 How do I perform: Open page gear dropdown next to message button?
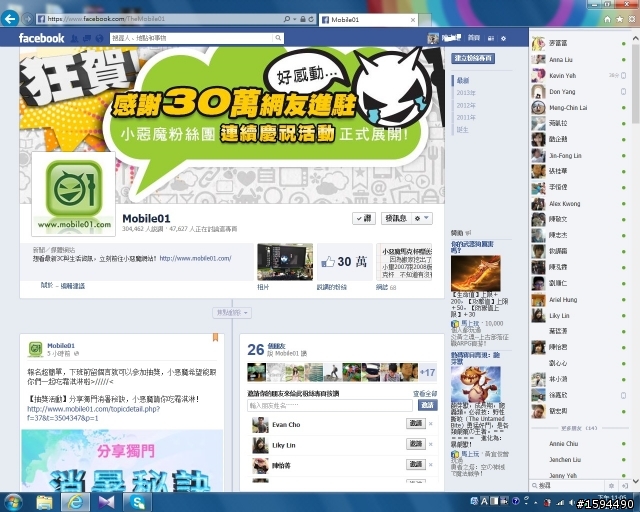[421, 218]
